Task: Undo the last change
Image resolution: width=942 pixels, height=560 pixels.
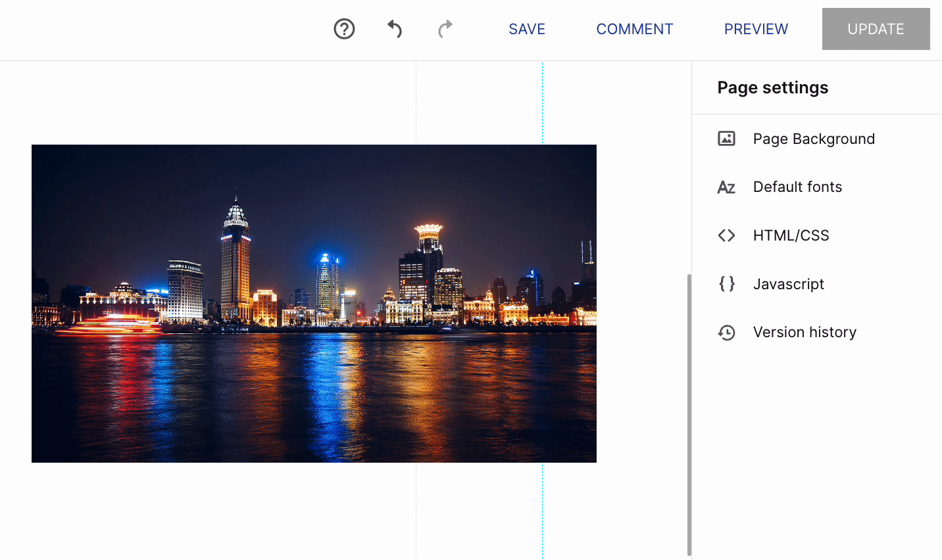Action: pyautogui.click(x=395, y=29)
